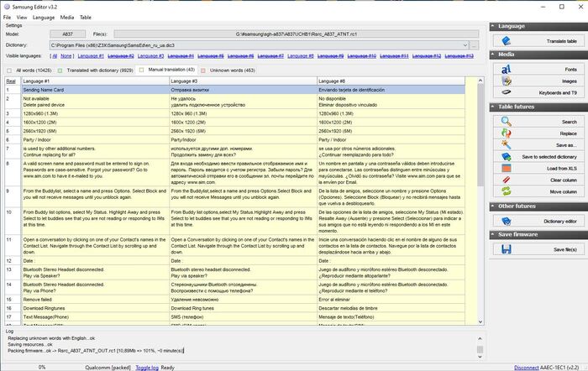This screenshot has height=371, width=588.
Task: Select the 'Download Ringtunes' cell
Action: [x=95, y=308]
